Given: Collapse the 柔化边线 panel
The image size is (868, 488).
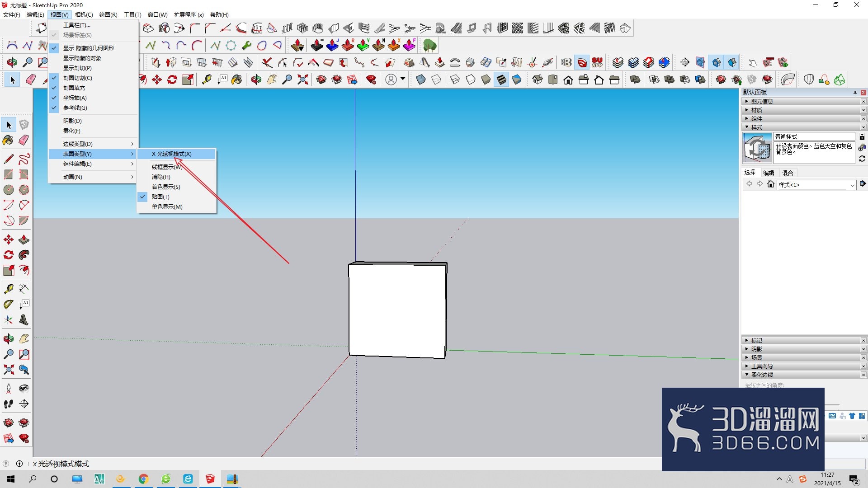Looking at the screenshot, I should (x=801, y=375).
